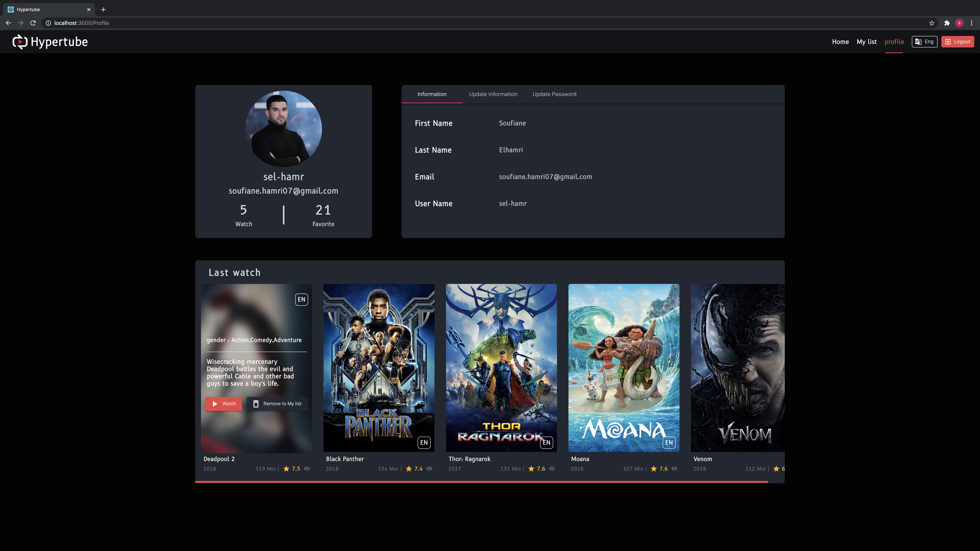Screen dimensions: 980x551
Task: Toggle watched eye icon for Moana
Action: (674, 469)
